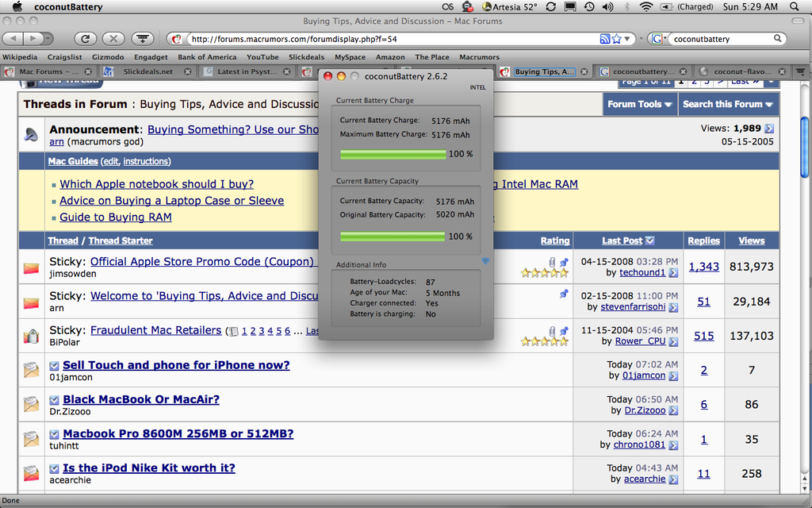Viewport: 812px width, 508px height.
Task: Tick checkbox for iPod Nike Kit thread
Action: pyautogui.click(x=54, y=468)
